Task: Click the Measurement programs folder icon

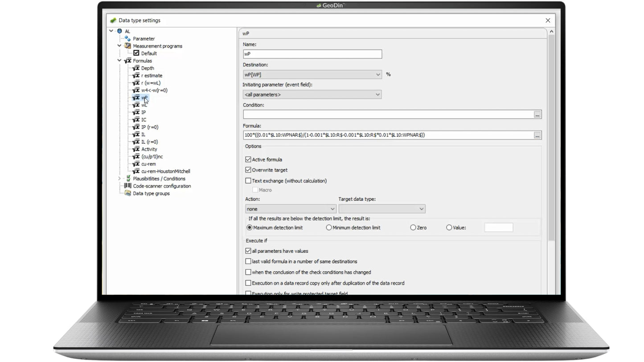Action: (127, 46)
